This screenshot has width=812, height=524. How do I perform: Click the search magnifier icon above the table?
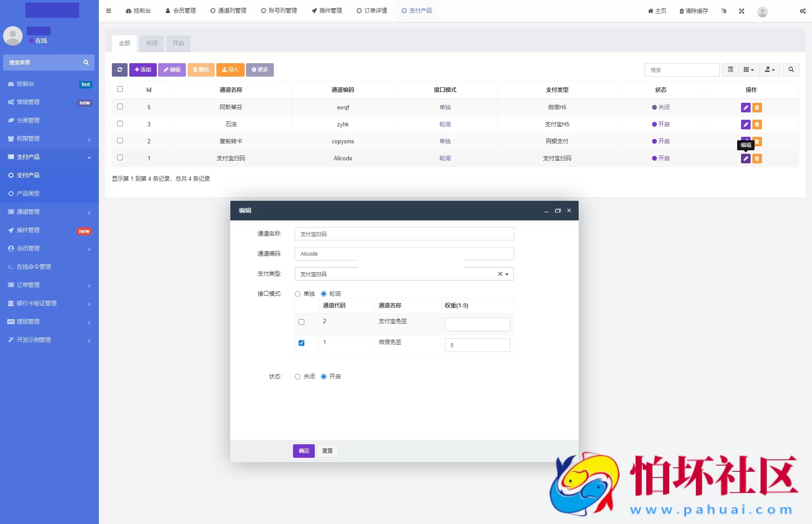[791, 70]
